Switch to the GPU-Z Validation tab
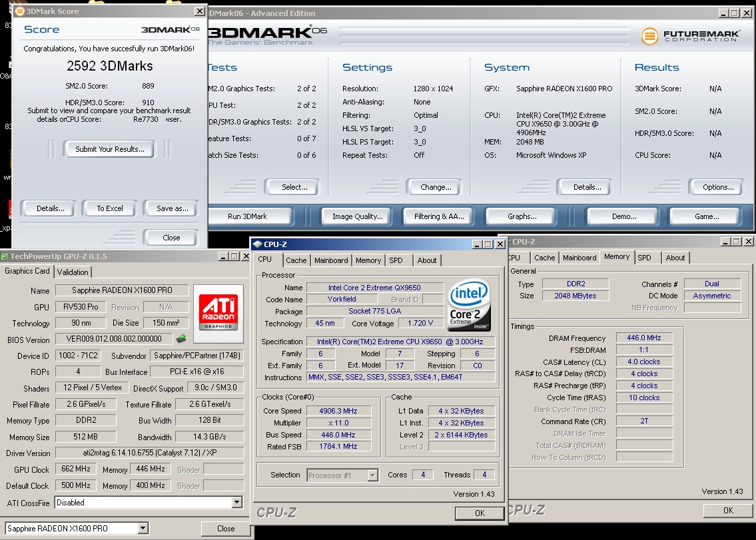756x540 pixels. (73, 272)
